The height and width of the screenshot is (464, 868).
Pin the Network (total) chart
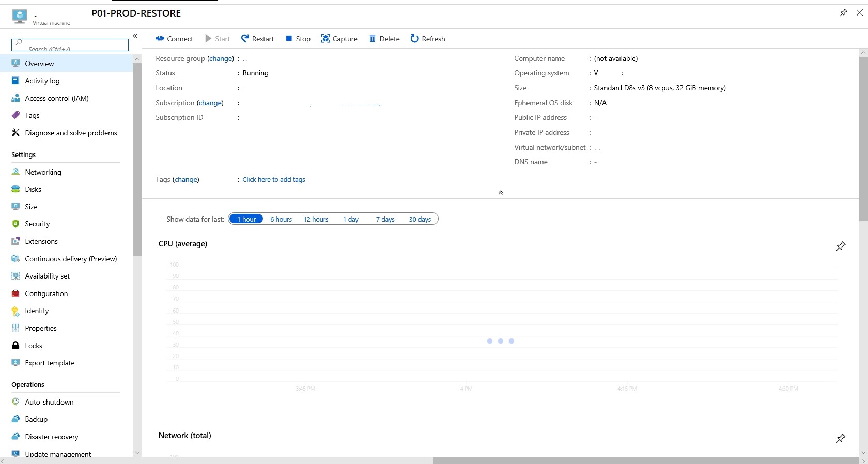click(x=841, y=438)
